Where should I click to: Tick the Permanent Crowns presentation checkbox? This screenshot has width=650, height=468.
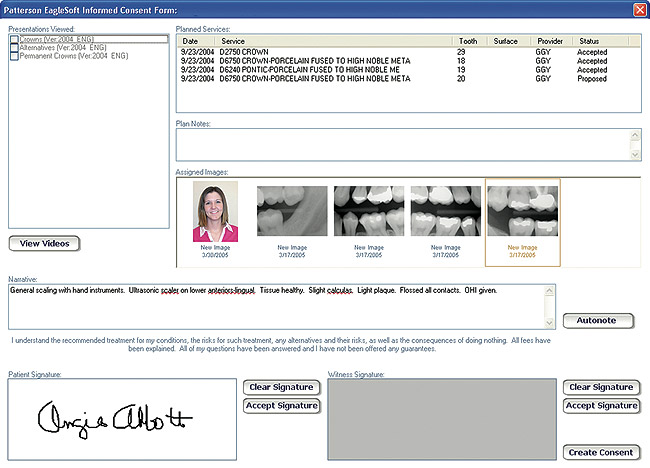(14, 56)
